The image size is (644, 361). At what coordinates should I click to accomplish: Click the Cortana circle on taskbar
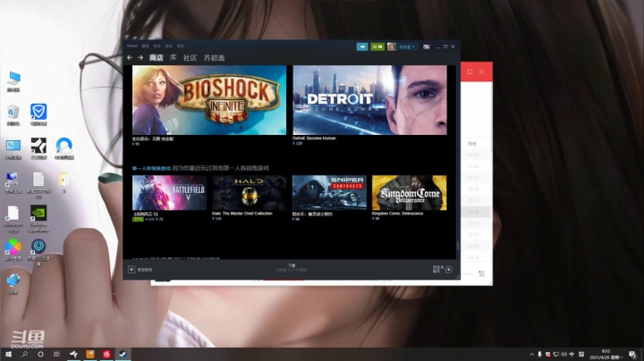tap(40, 354)
